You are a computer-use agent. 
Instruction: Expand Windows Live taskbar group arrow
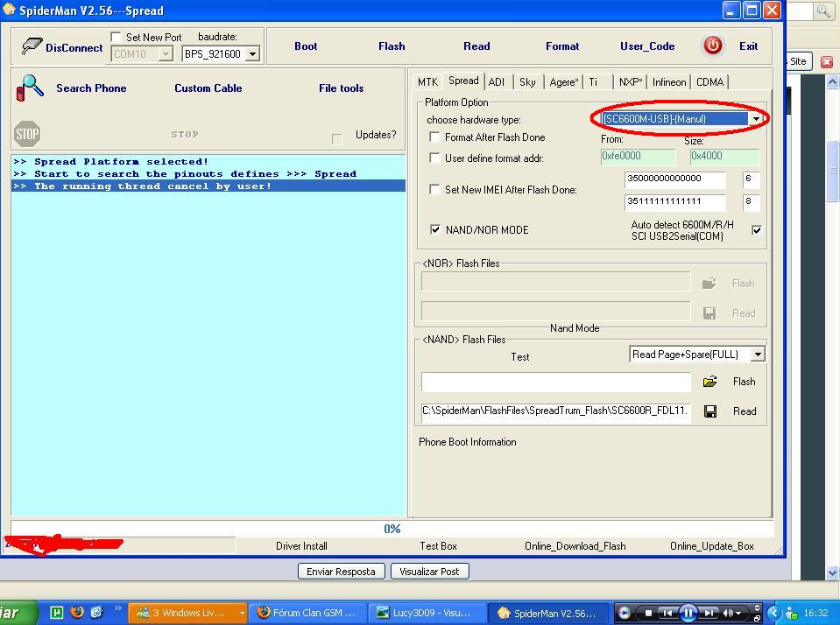242,613
